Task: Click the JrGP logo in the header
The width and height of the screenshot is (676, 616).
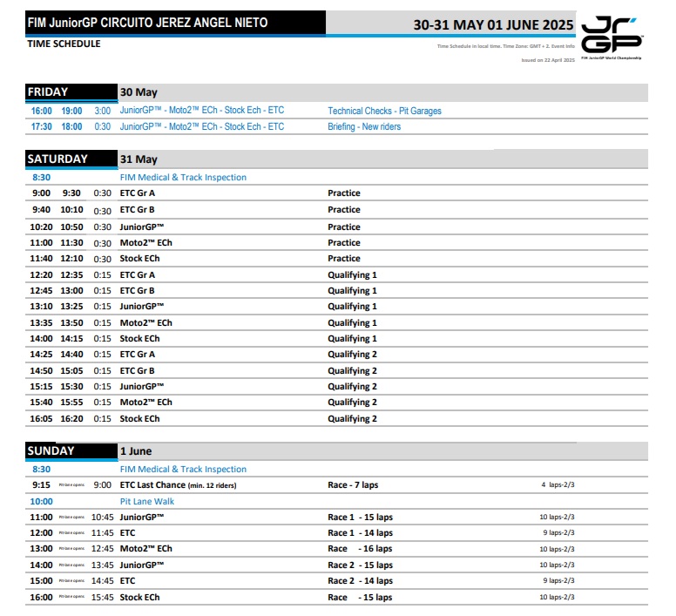Action: 612,38
